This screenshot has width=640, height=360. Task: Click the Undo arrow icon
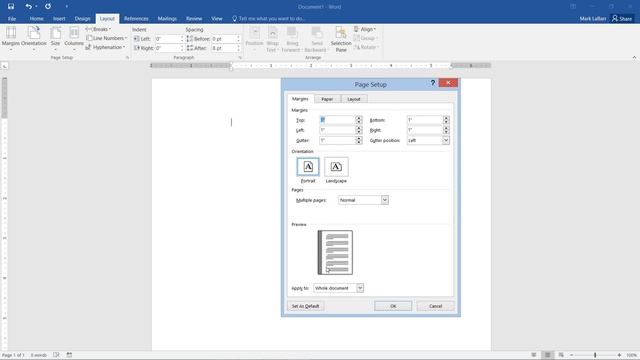tap(28, 6)
